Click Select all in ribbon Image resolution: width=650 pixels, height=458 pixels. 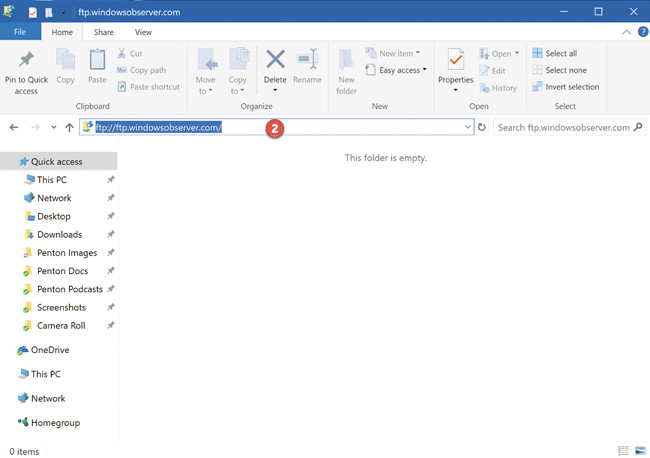pos(559,53)
